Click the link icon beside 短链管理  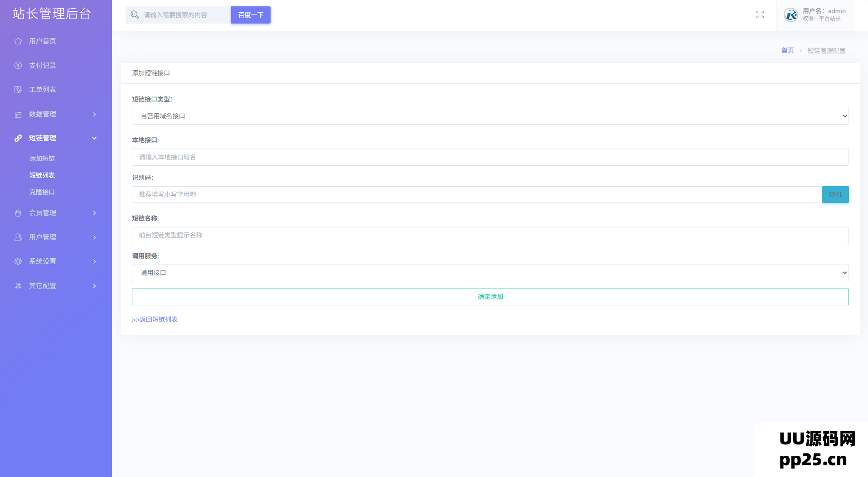click(18, 138)
